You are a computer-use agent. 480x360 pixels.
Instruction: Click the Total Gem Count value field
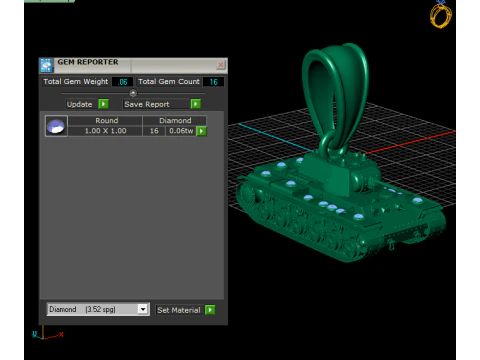213,82
